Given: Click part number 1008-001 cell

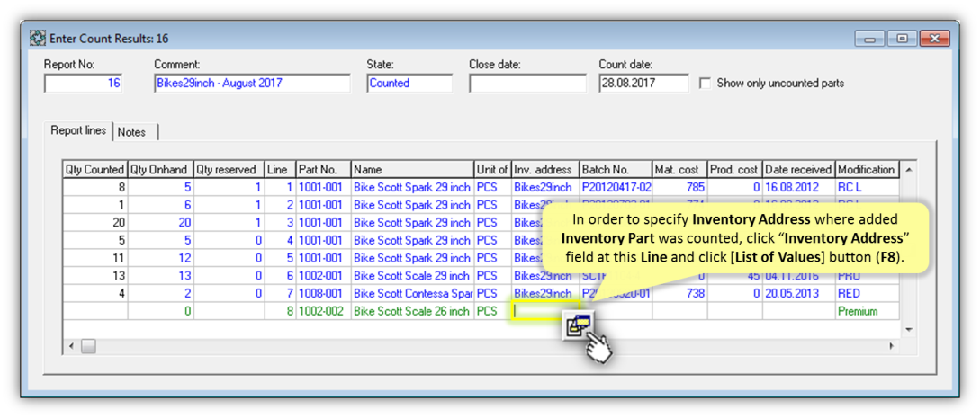Looking at the screenshot, I should pyautogui.click(x=323, y=293).
